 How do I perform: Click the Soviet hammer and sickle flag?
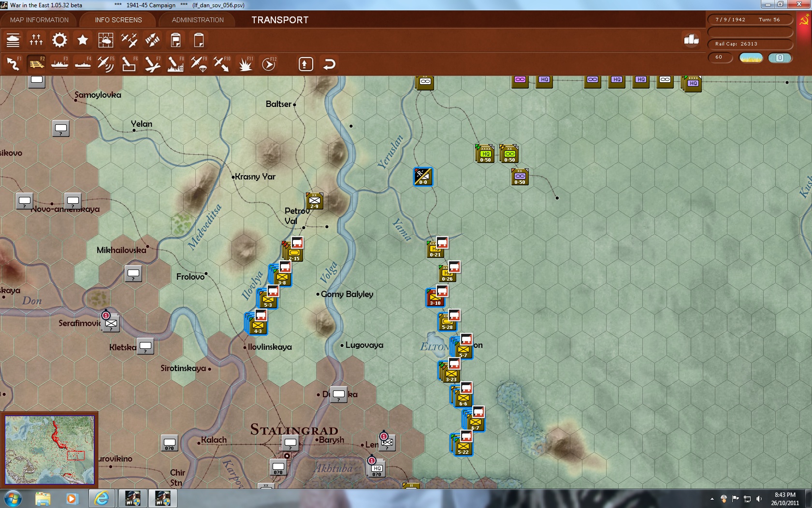coord(805,20)
